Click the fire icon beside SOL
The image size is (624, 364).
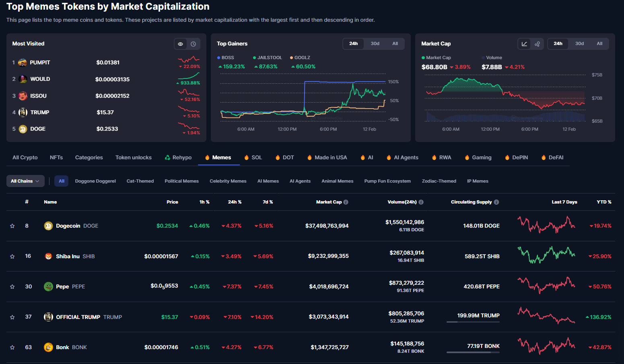click(247, 158)
